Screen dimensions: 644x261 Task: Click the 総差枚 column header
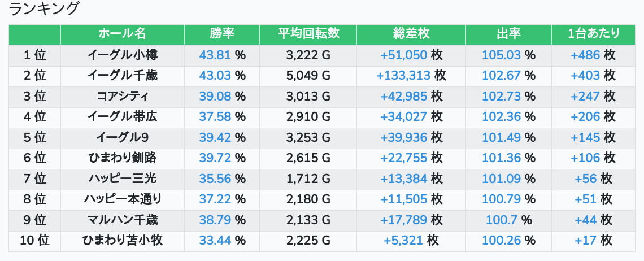pos(411,34)
